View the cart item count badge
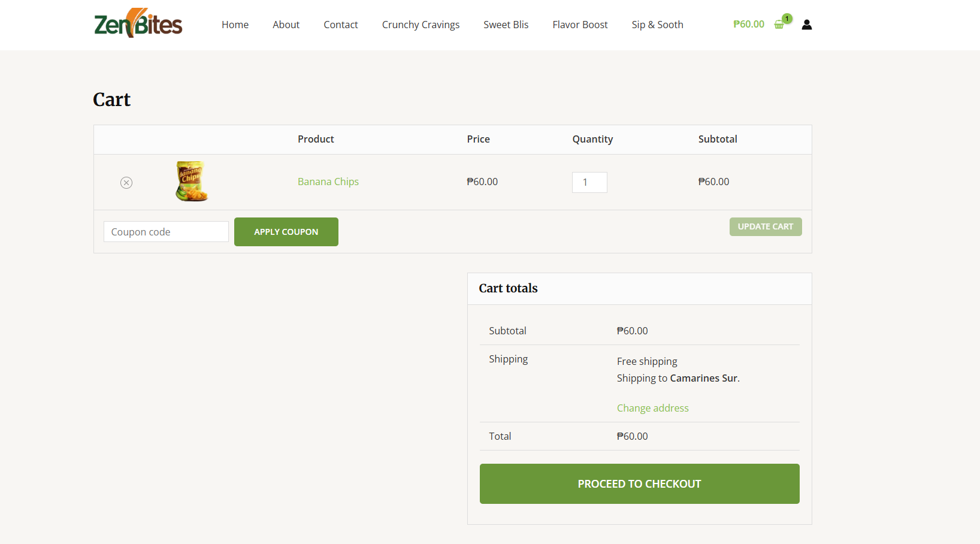The height and width of the screenshot is (544, 980). click(x=787, y=19)
